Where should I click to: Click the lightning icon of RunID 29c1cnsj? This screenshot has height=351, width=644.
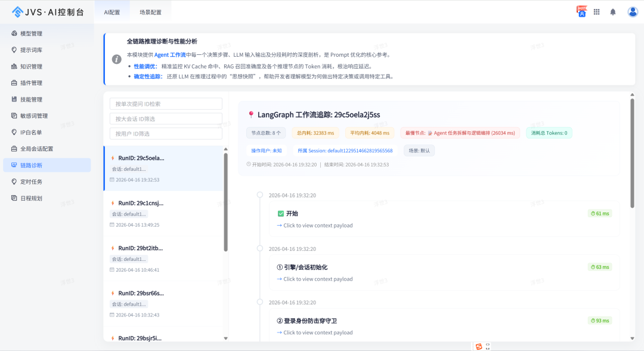113,203
